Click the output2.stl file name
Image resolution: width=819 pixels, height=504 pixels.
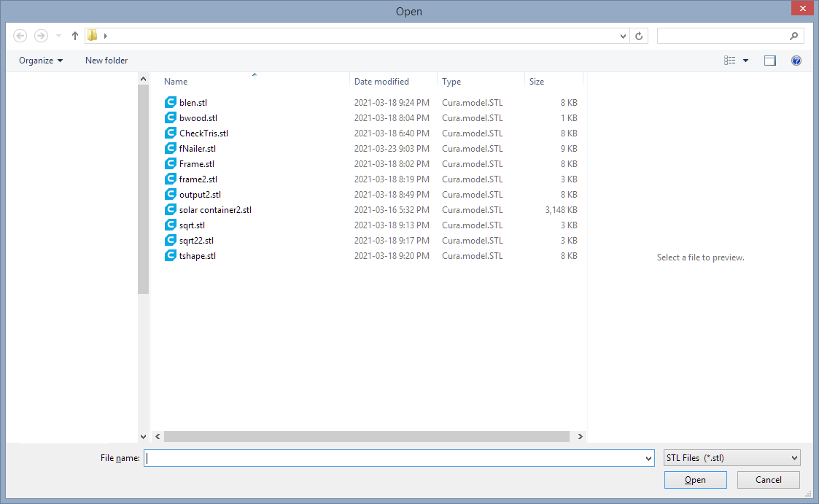point(200,195)
